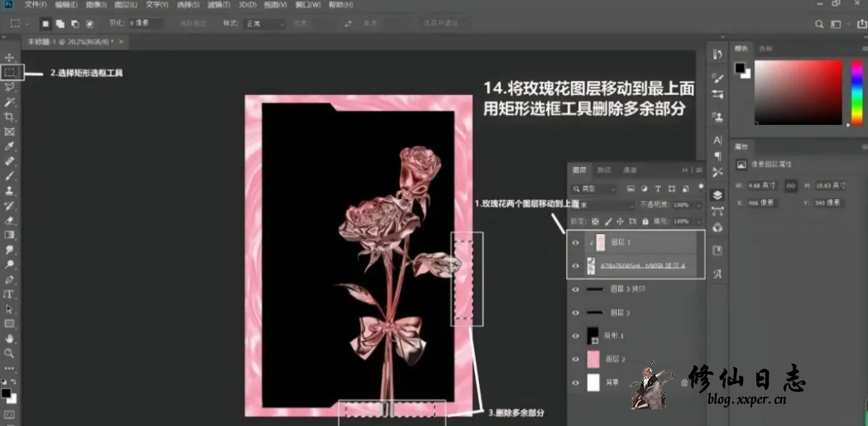Image resolution: width=868 pixels, height=426 pixels.
Task: Click the Eraser tool icon
Action: click(10, 220)
